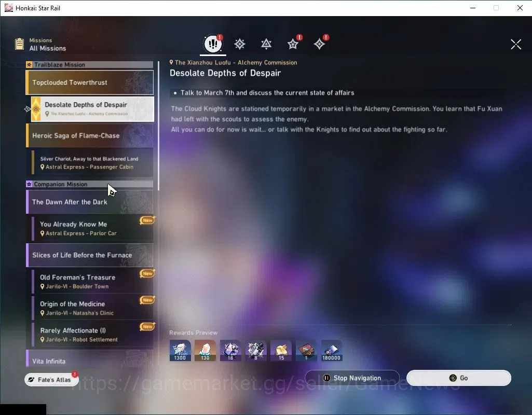
Task: Click the icon in Trailblaze Mission header
Action: tap(29, 64)
